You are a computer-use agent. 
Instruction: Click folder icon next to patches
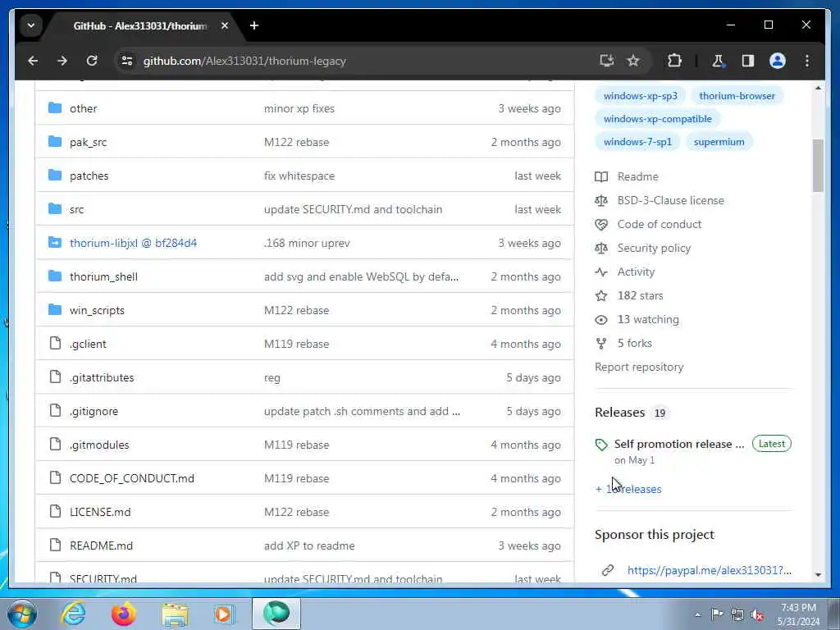pyautogui.click(x=55, y=176)
